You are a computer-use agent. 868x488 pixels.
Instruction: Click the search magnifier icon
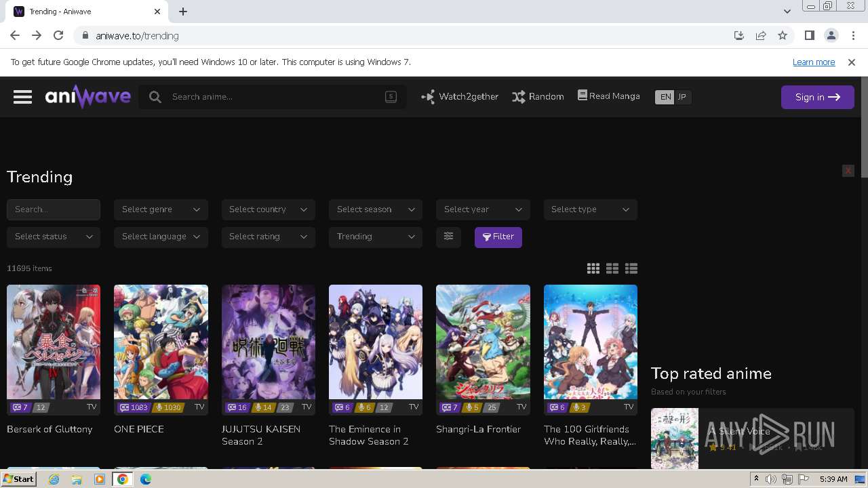click(155, 97)
